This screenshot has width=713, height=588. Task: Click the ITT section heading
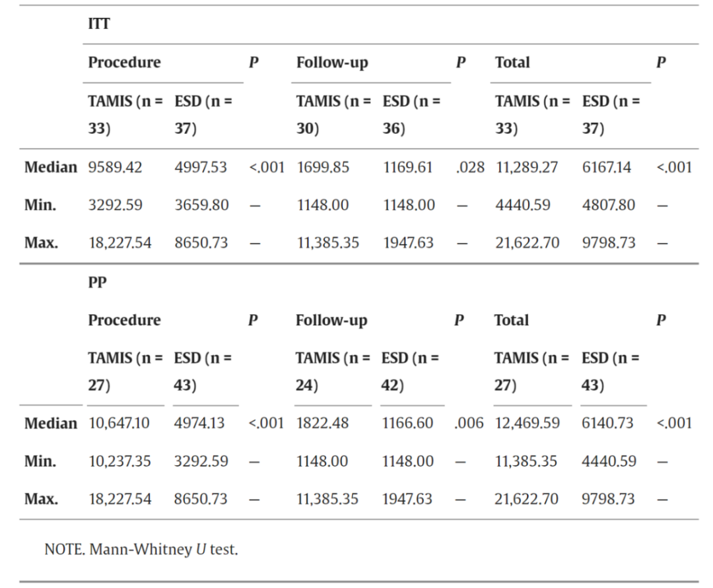click(x=99, y=24)
